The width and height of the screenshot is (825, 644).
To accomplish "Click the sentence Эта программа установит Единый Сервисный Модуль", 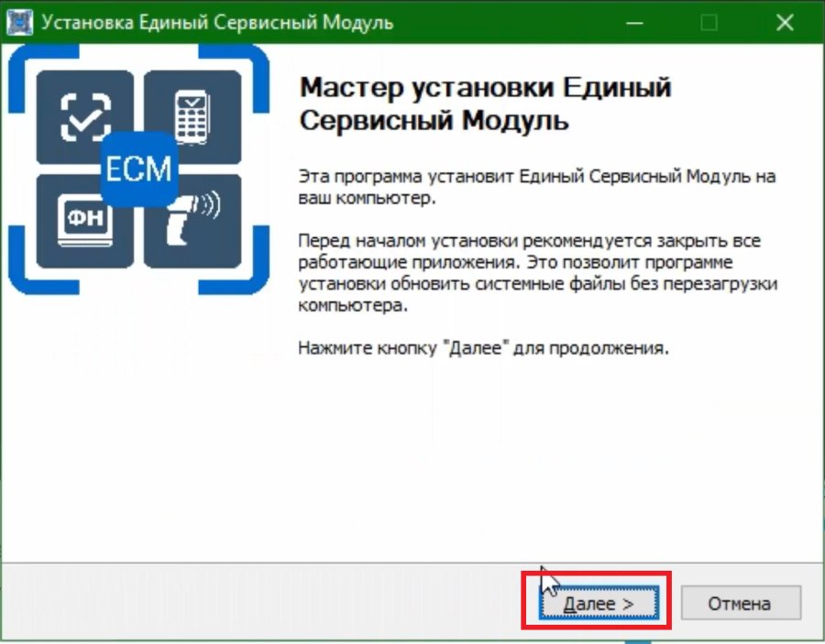I will 536,187.
